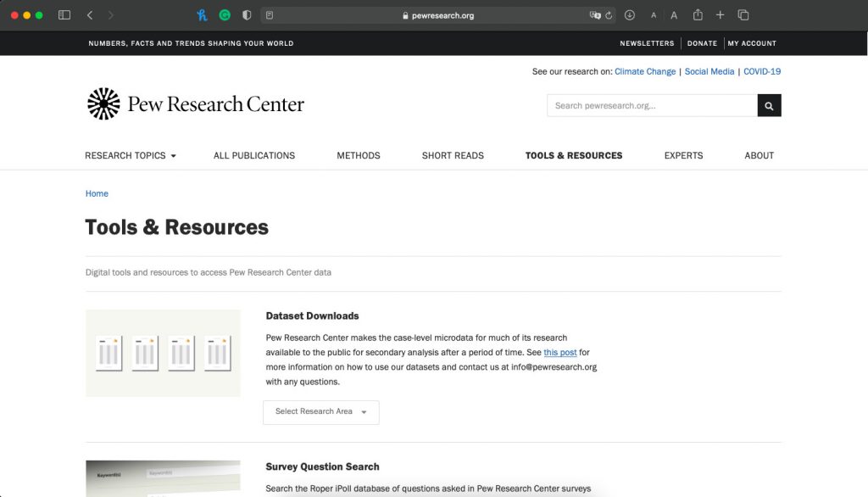868x497 pixels.
Task: Open Methods menu item
Action: (x=359, y=156)
